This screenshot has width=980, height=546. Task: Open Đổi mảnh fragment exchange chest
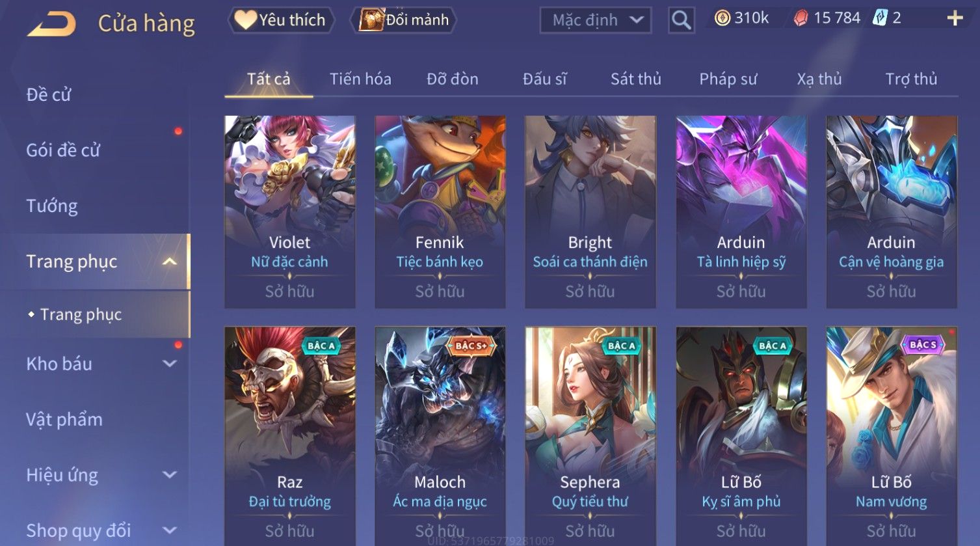click(x=403, y=20)
